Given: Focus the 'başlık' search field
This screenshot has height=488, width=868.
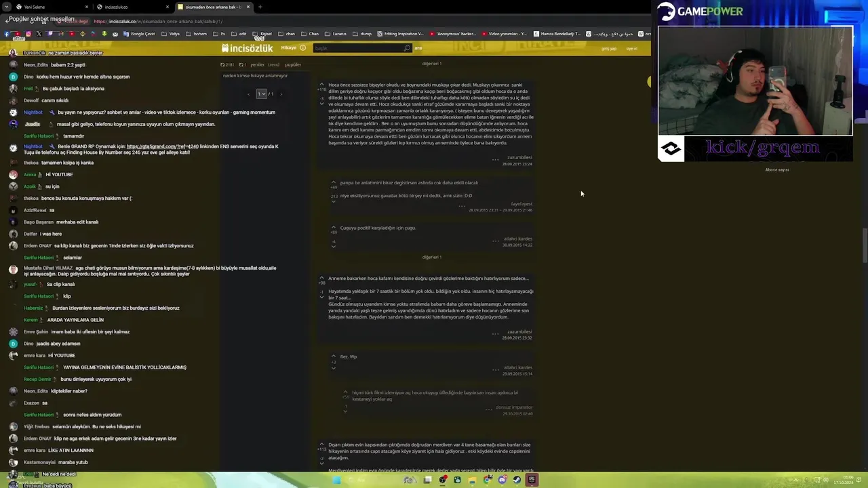Looking at the screenshot, I should point(359,48).
